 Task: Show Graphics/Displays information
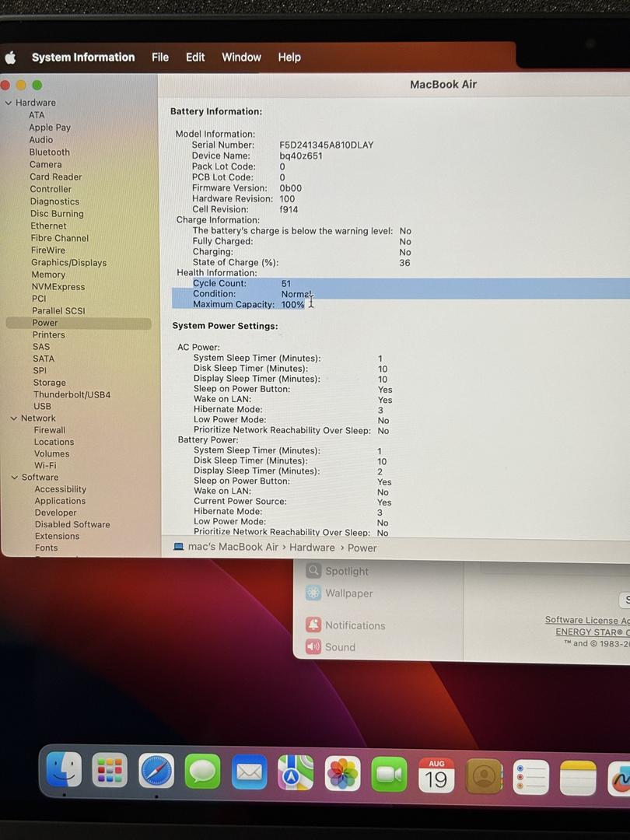tap(68, 263)
